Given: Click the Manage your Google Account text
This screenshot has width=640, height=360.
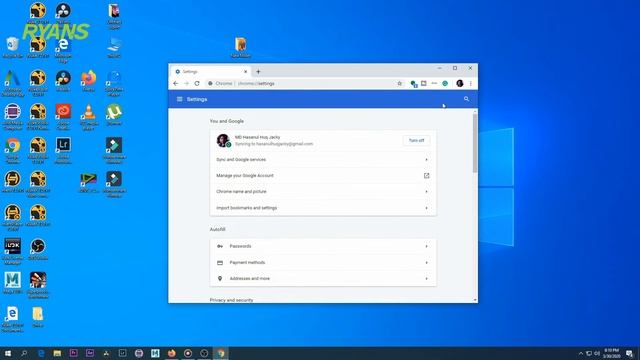Looking at the screenshot, I should click(x=245, y=176).
